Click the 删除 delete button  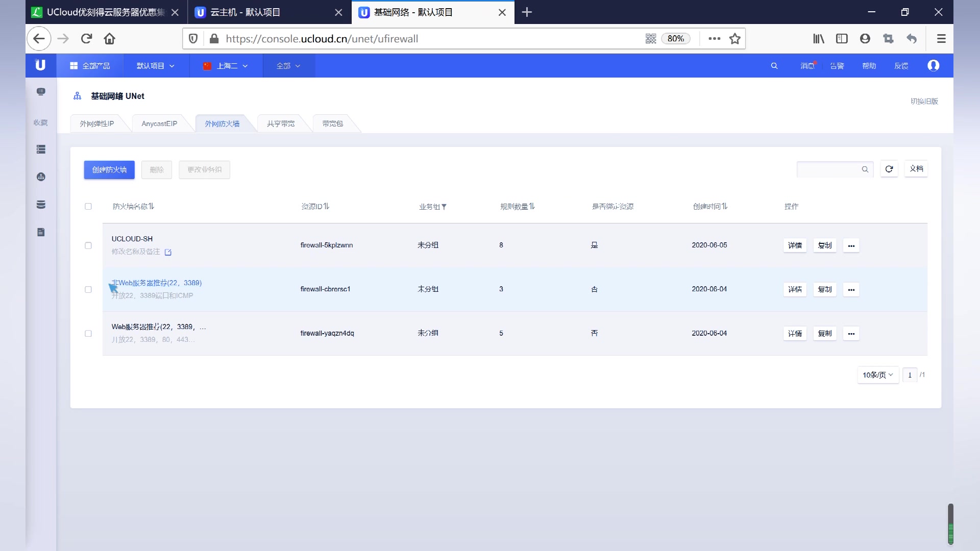(x=157, y=170)
